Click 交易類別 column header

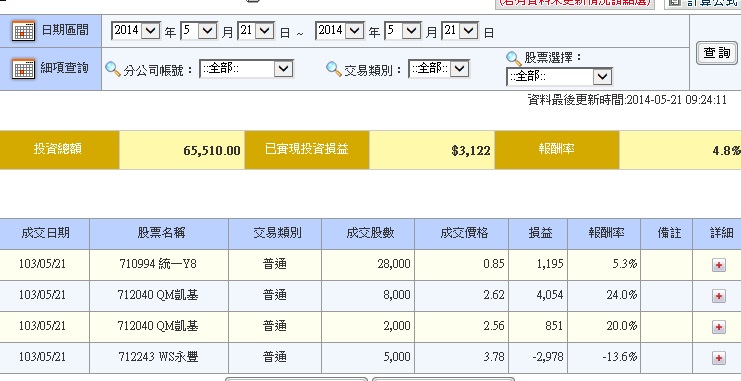[x=275, y=234]
